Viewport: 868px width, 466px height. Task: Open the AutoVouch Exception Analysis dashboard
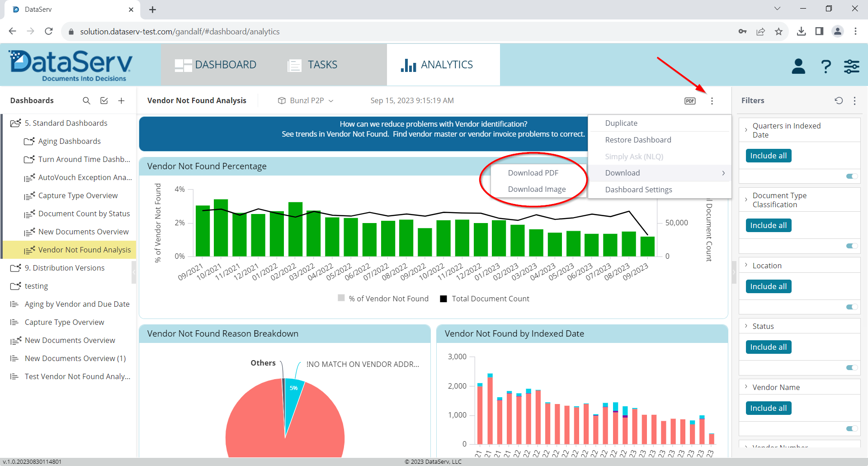pos(77,177)
